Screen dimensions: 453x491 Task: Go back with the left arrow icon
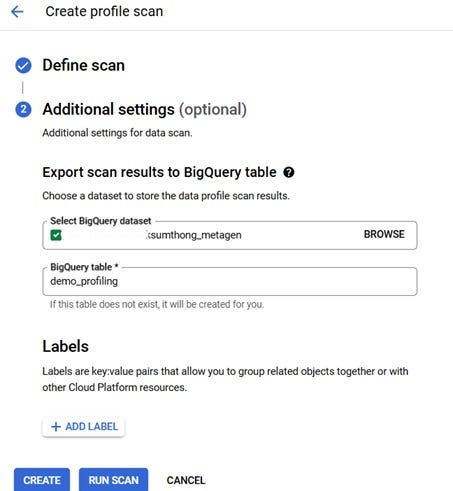click(17, 12)
